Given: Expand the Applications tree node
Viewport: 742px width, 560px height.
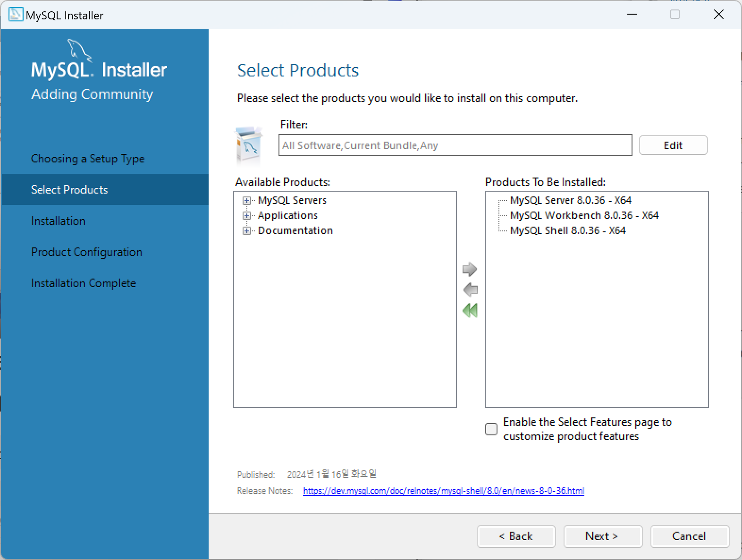Looking at the screenshot, I should 246,216.
